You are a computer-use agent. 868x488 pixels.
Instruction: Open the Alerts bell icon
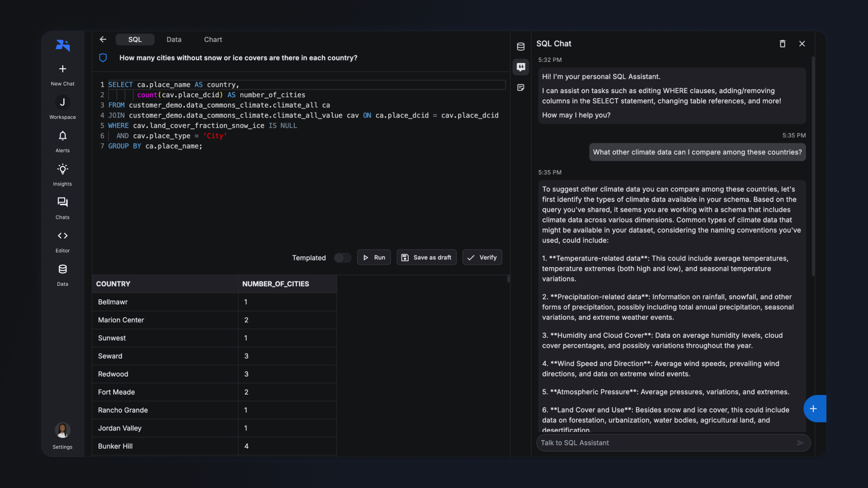pyautogui.click(x=62, y=136)
